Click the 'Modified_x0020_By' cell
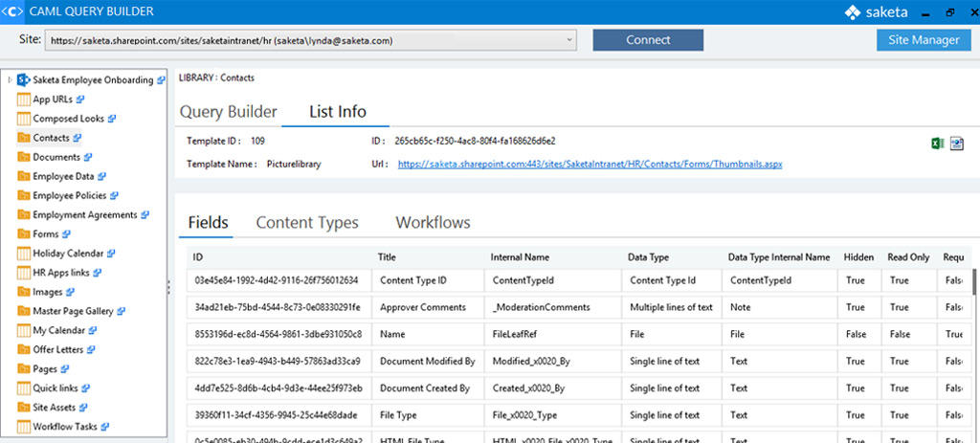This screenshot has width=980, height=443. (552, 361)
